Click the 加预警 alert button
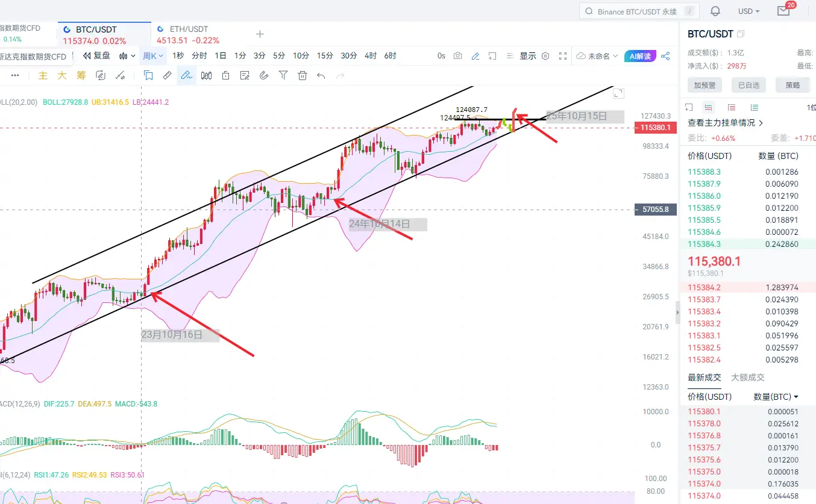This screenshot has width=816, height=504. point(704,85)
